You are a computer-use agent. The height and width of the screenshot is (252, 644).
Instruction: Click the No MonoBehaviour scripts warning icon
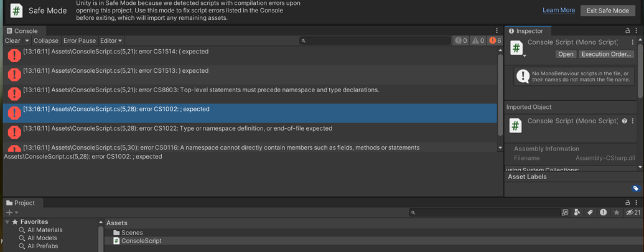click(x=523, y=76)
